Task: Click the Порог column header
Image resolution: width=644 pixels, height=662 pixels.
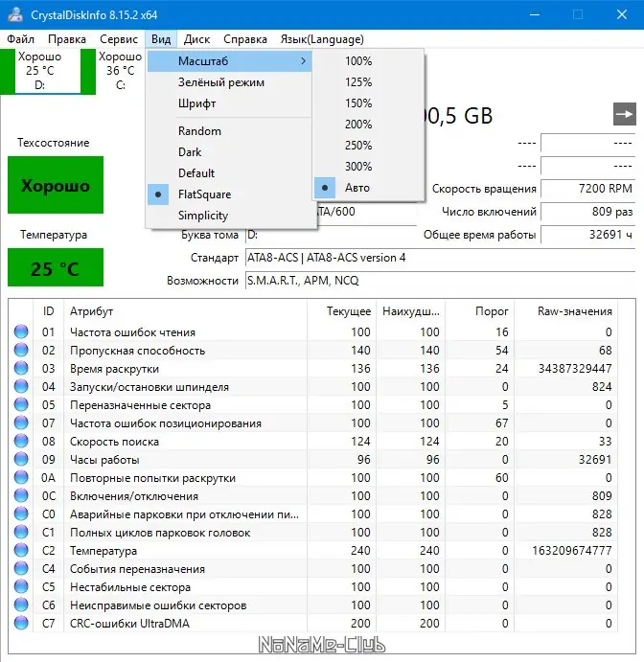Action: tap(480, 311)
